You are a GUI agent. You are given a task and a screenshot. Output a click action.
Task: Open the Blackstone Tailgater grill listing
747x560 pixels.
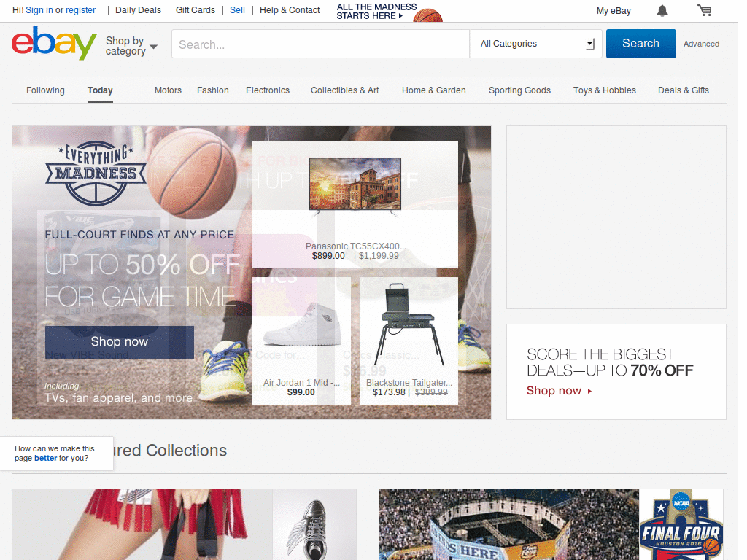click(x=409, y=341)
